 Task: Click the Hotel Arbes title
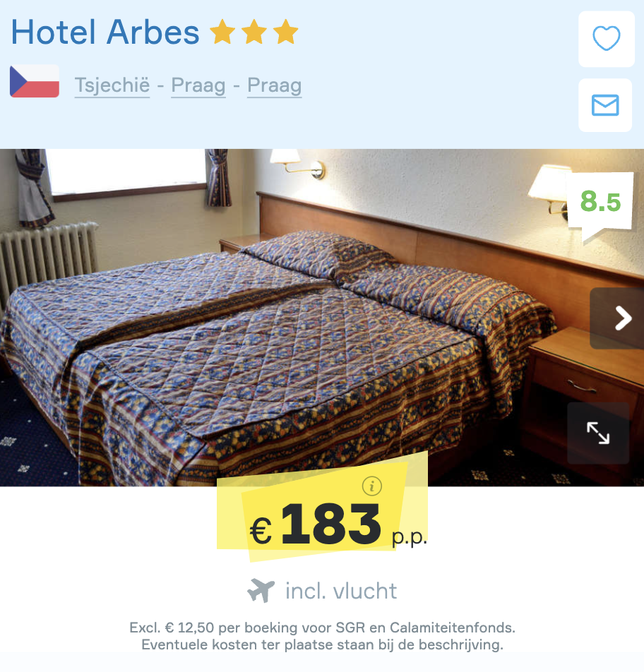pos(105,32)
